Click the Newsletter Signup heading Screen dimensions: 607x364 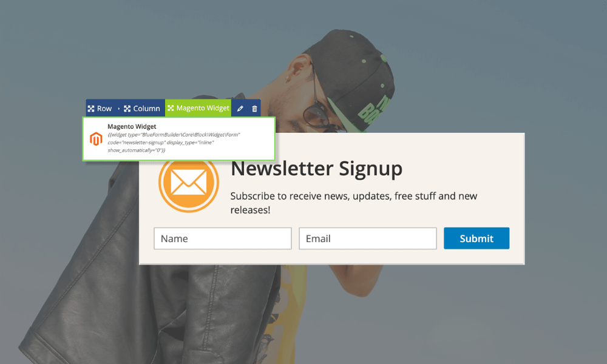(x=316, y=169)
